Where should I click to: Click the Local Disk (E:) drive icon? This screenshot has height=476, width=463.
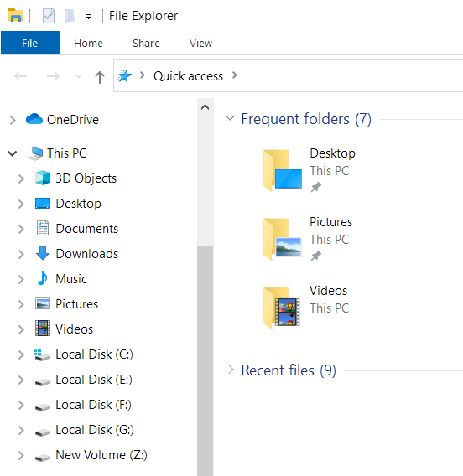point(43,382)
